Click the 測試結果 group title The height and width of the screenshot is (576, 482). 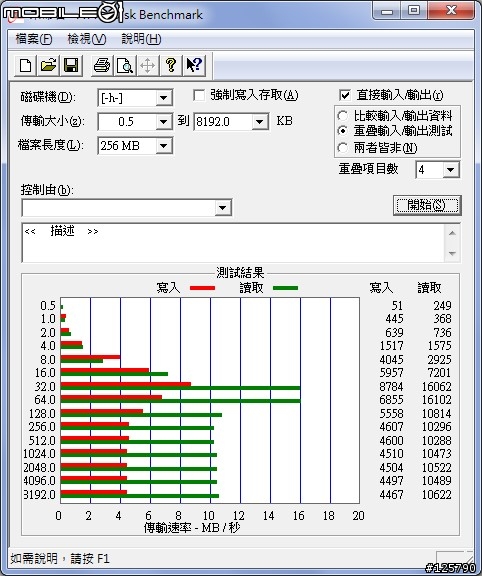pyautogui.click(x=240, y=273)
